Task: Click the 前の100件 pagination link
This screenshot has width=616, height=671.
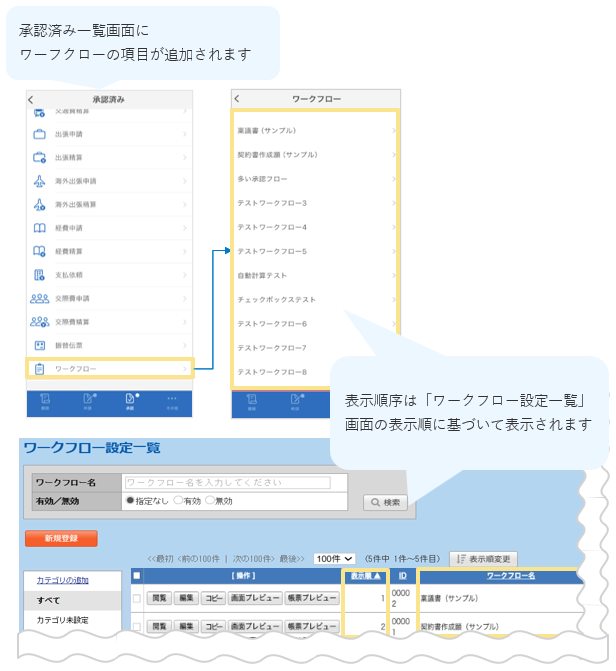Action: [x=198, y=559]
